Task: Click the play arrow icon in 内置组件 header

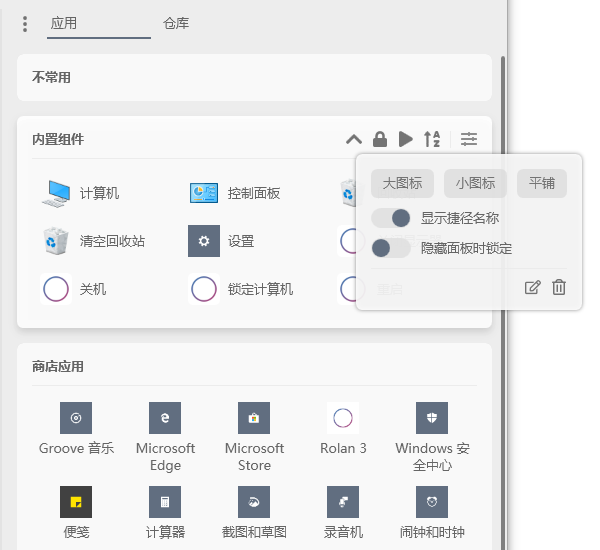Action: pyautogui.click(x=405, y=139)
